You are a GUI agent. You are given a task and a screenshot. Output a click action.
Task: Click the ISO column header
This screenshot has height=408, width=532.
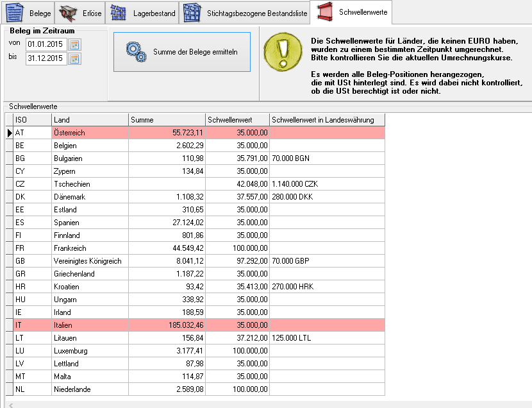[32, 120]
